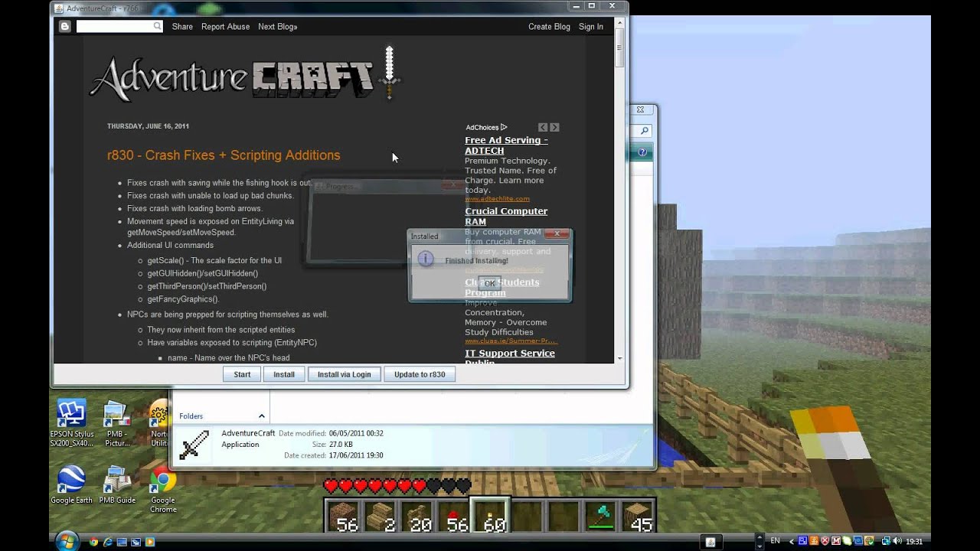Launch Chrome from taskbar quick launch
This screenshot has width=980, height=551.
(x=93, y=542)
